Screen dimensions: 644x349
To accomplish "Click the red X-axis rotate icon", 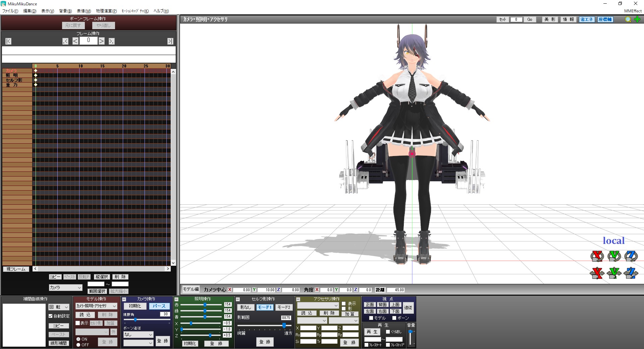I will (597, 256).
